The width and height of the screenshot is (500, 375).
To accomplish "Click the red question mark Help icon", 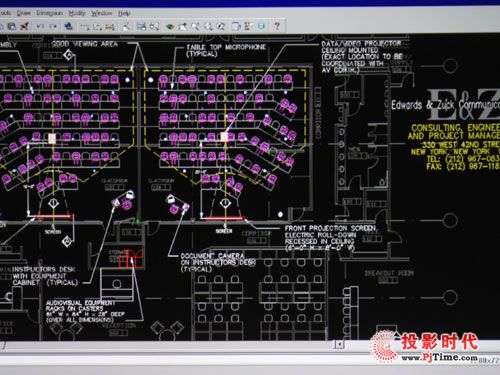I will pyautogui.click(x=277, y=26).
